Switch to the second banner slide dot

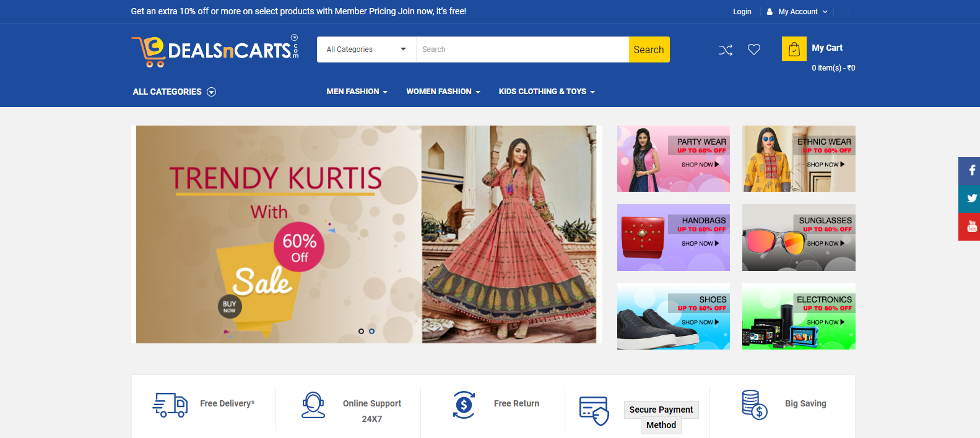371,332
